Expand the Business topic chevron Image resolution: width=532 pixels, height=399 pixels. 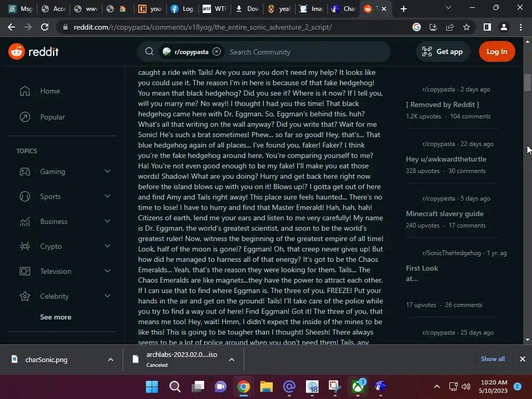[108, 221]
